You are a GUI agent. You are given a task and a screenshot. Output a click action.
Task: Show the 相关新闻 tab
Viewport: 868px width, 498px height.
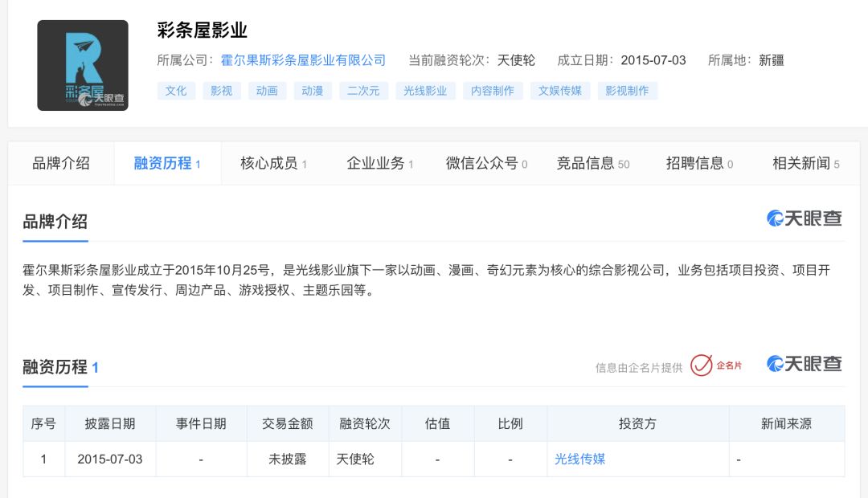point(805,164)
